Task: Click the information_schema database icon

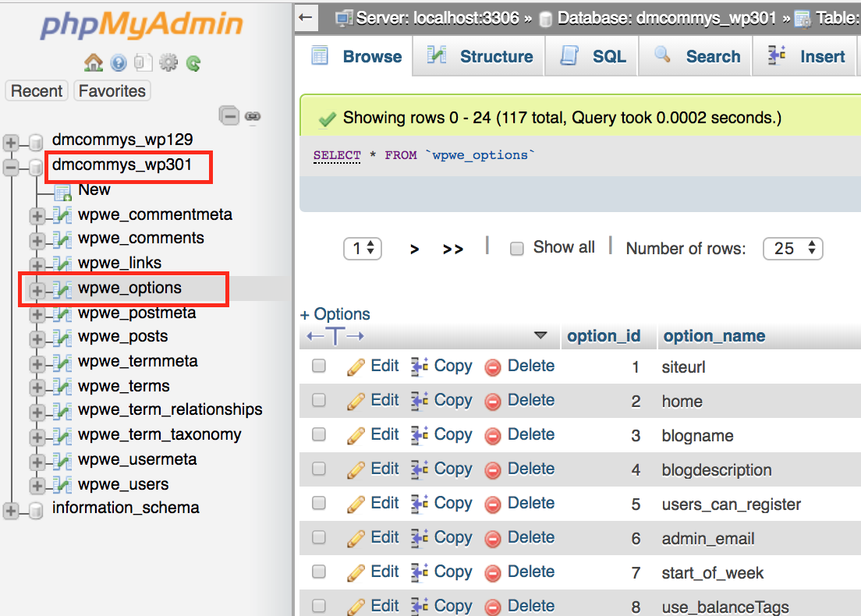Action: coord(36,511)
